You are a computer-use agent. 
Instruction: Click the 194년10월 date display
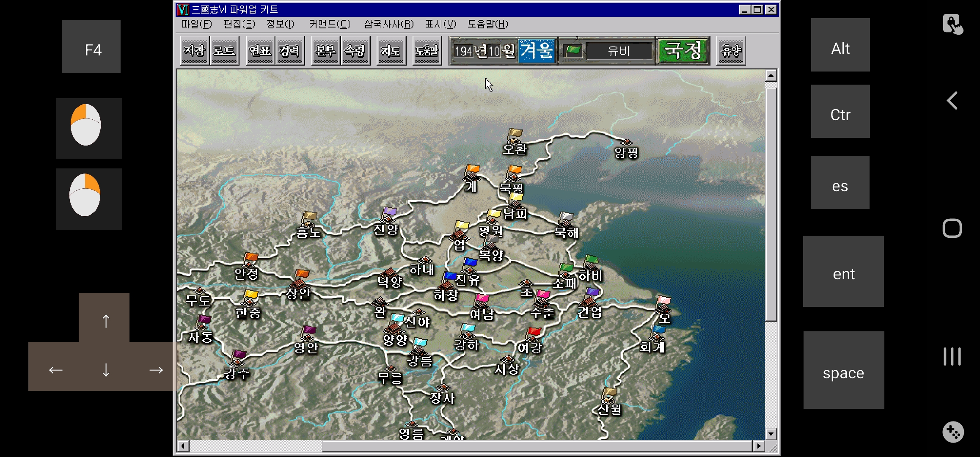click(x=484, y=51)
